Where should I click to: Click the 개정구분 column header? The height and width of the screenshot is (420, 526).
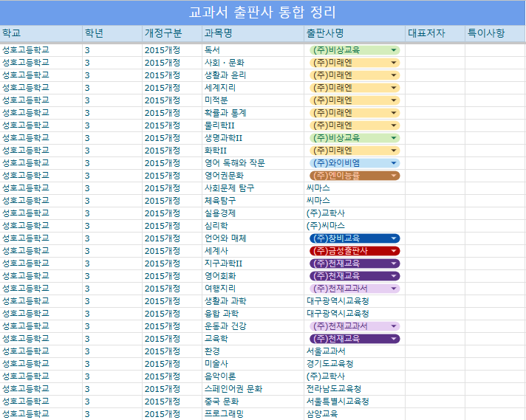click(x=171, y=33)
